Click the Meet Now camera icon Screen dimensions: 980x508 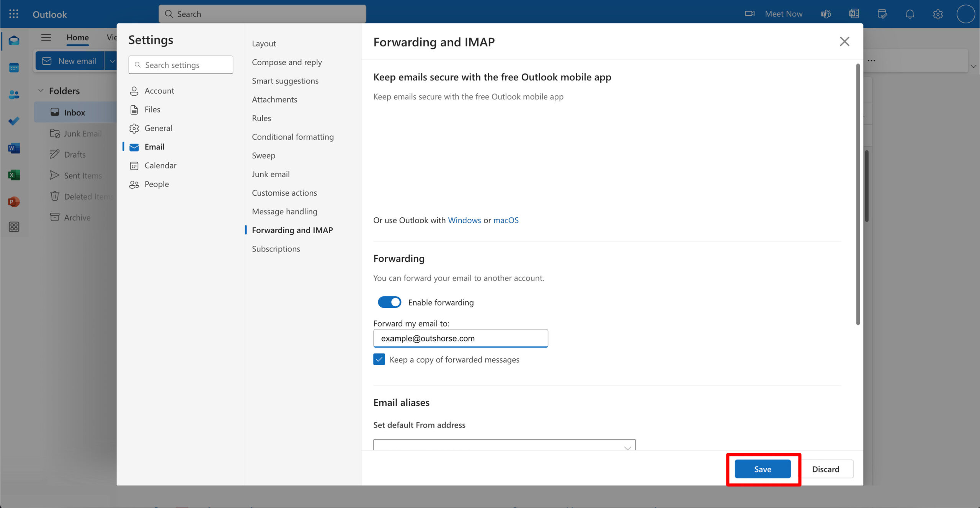[750, 14]
